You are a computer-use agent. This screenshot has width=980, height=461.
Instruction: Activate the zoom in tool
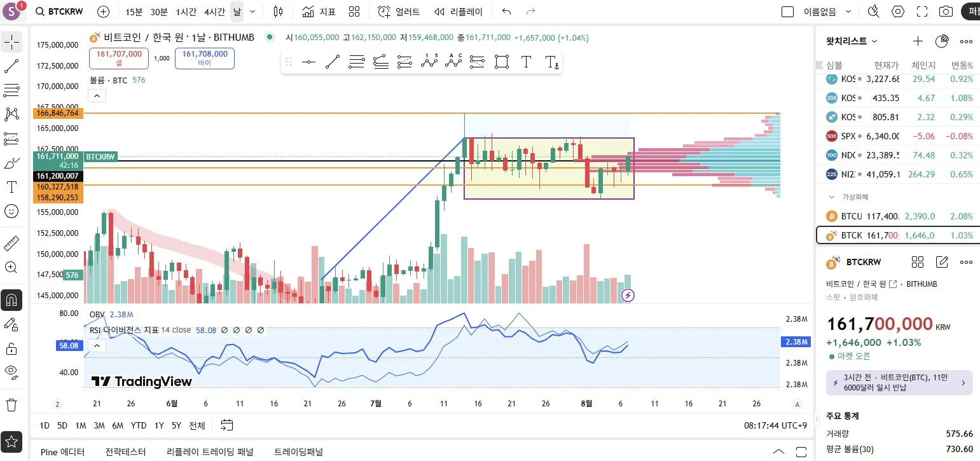point(11,268)
